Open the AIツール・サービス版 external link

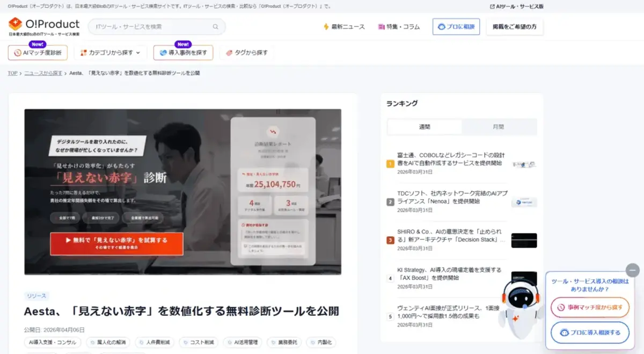(x=517, y=6)
